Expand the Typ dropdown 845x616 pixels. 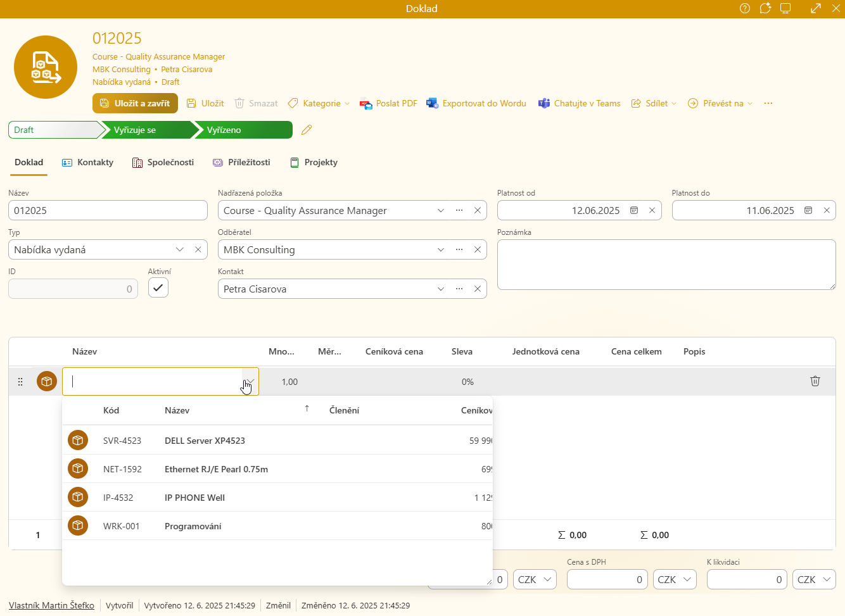click(x=180, y=249)
